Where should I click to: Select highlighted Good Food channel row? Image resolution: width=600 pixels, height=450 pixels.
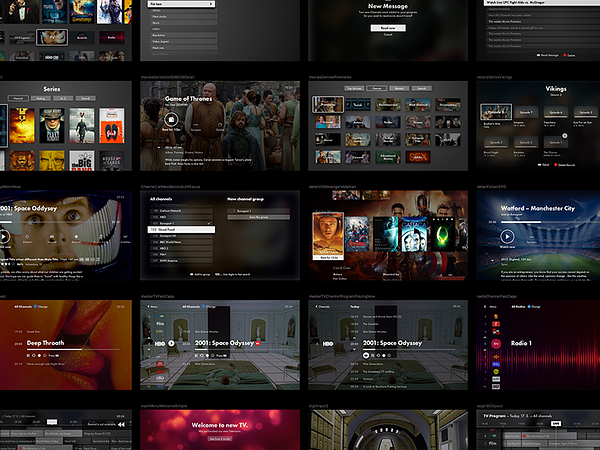tap(181, 230)
